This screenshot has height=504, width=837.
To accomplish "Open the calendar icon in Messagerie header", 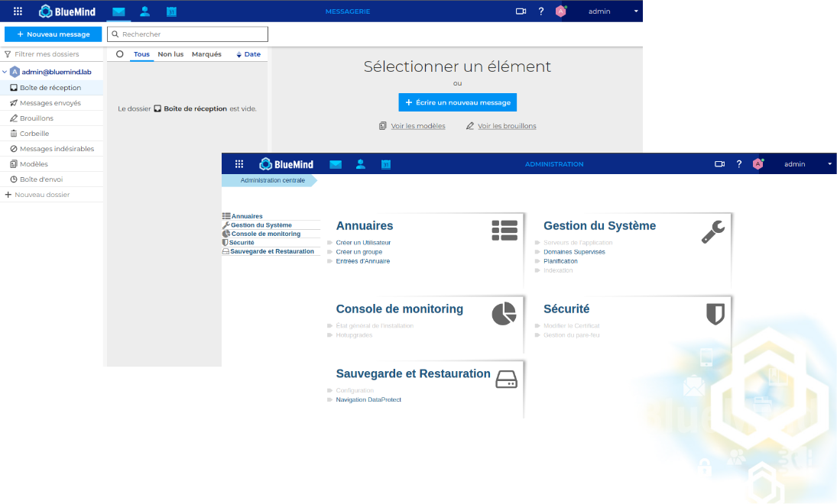I will coord(171,11).
